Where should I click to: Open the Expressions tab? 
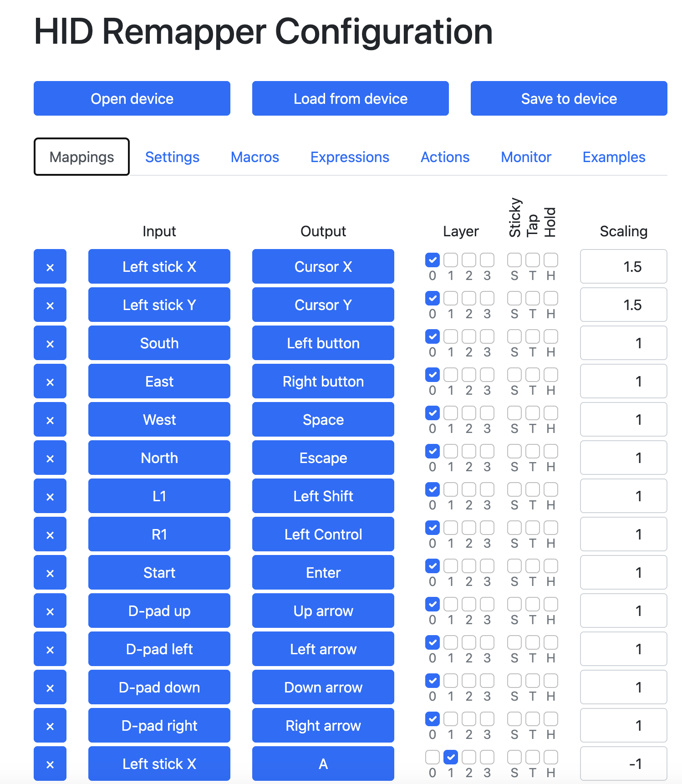tap(350, 157)
